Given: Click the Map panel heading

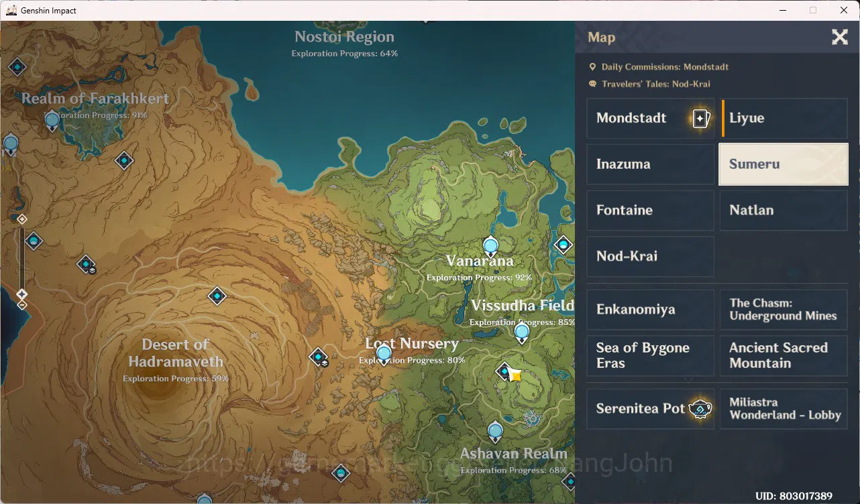Looking at the screenshot, I should point(601,37).
